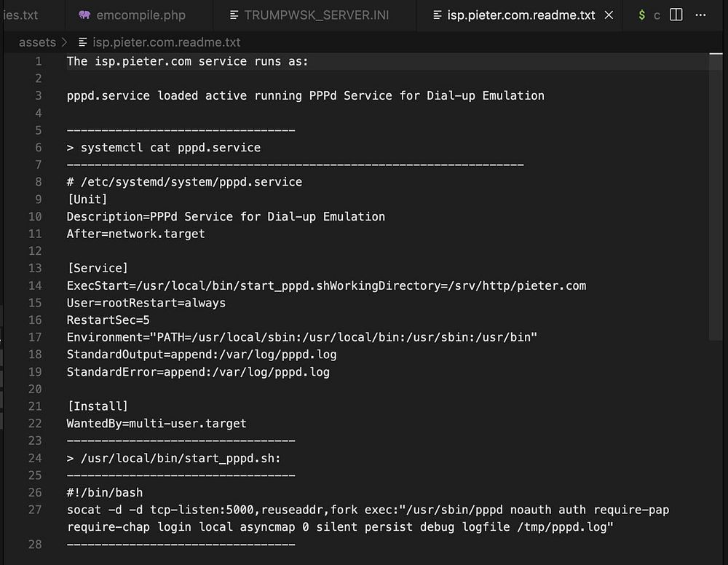Split the editor to the right
The image size is (728, 565).
676,15
